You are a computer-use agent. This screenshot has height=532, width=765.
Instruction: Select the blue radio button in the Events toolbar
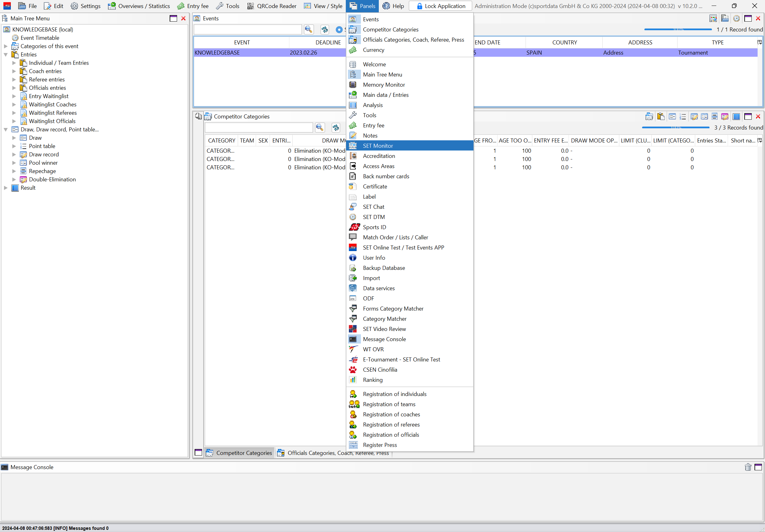[x=339, y=30]
